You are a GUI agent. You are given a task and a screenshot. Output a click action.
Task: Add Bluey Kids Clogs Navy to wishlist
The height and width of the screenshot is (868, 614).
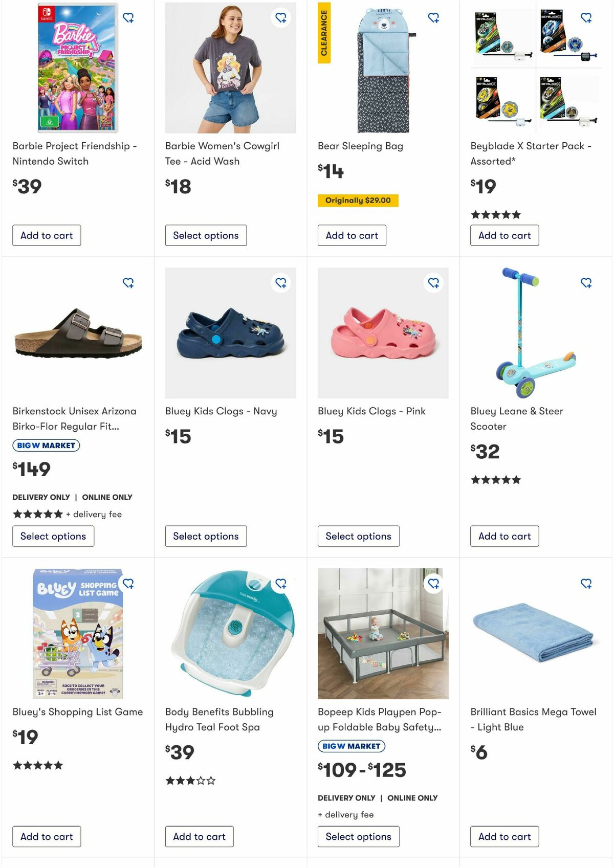point(282,283)
